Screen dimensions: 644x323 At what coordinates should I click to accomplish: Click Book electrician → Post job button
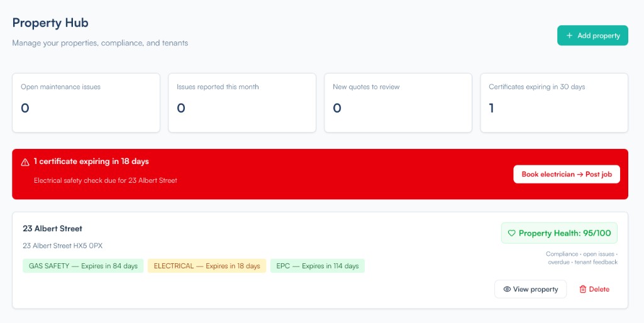(x=566, y=174)
